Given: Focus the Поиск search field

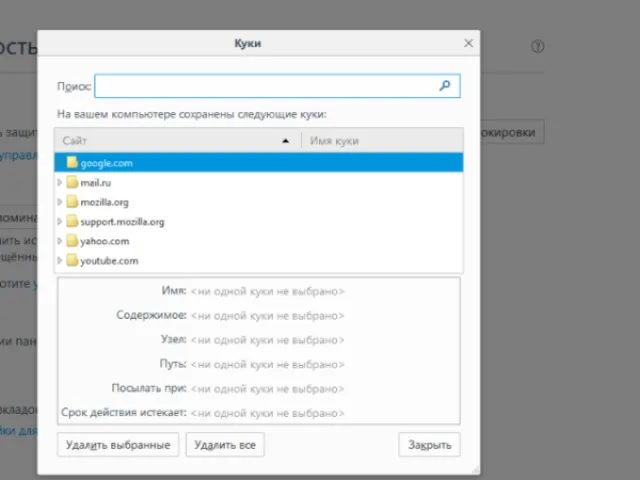Looking at the screenshot, I should coord(277,86).
